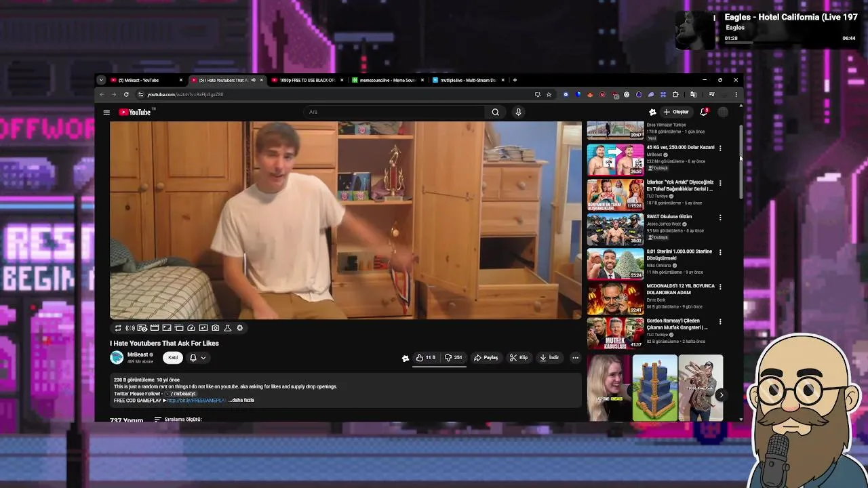Click the sparkle icon left of Oluştur

[652, 112]
